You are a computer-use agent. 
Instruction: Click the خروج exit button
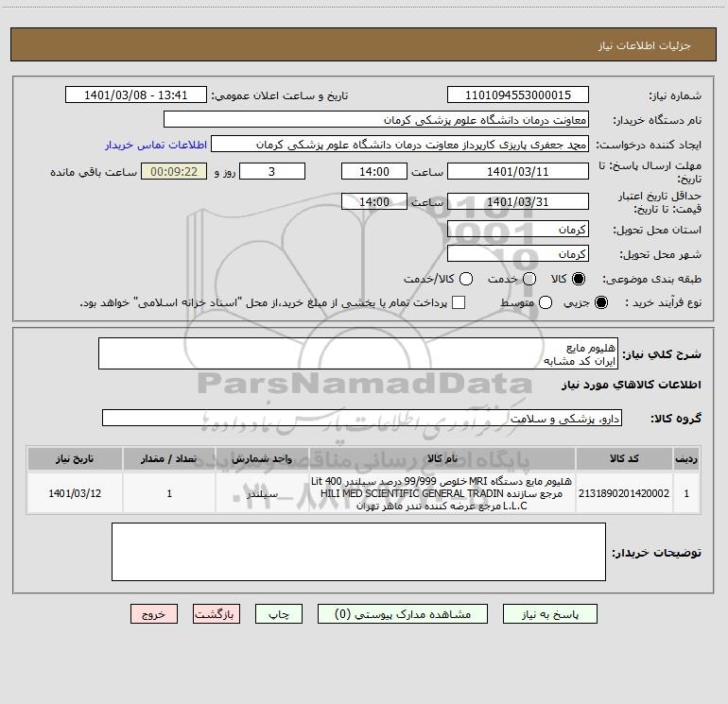(x=154, y=614)
